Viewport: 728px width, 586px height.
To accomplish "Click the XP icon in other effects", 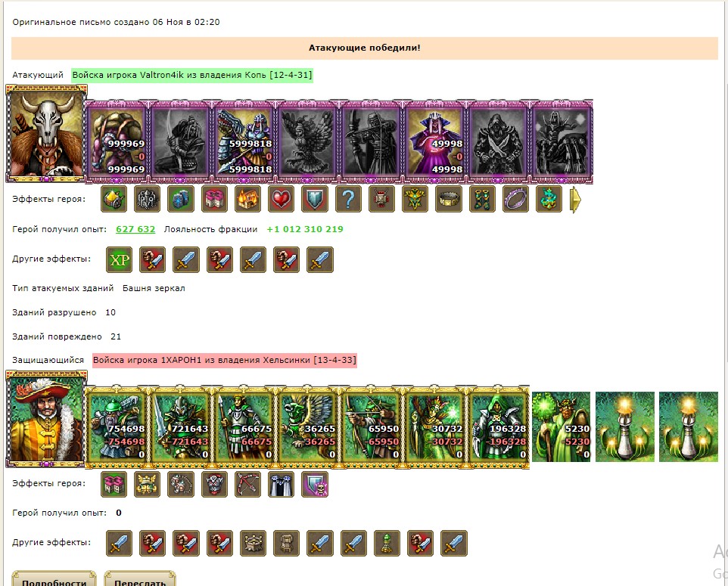I will 120,259.
